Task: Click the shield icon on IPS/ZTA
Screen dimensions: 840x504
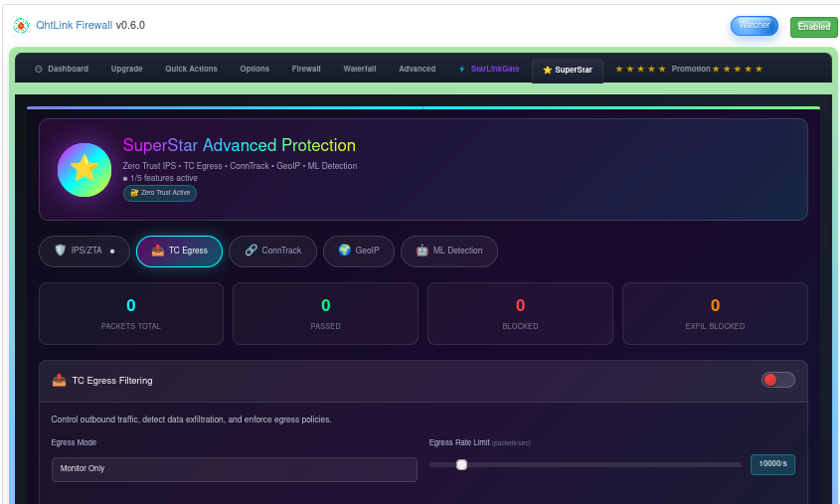Action: coord(60,251)
